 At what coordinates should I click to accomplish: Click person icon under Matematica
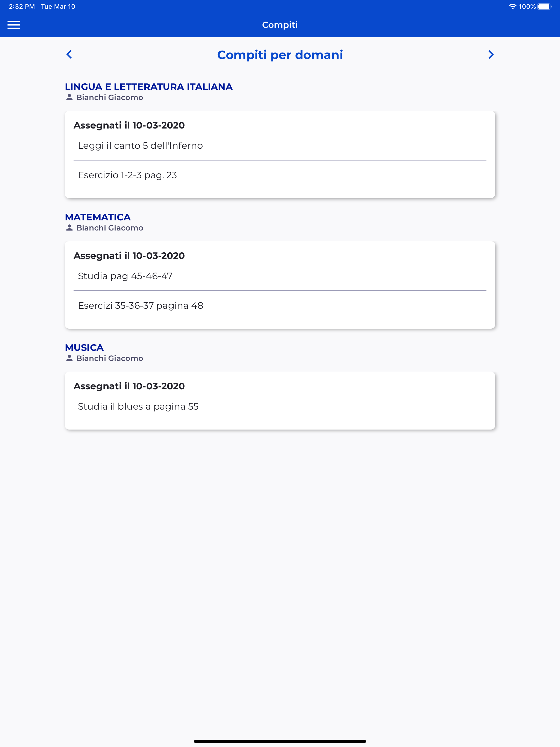click(69, 227)
